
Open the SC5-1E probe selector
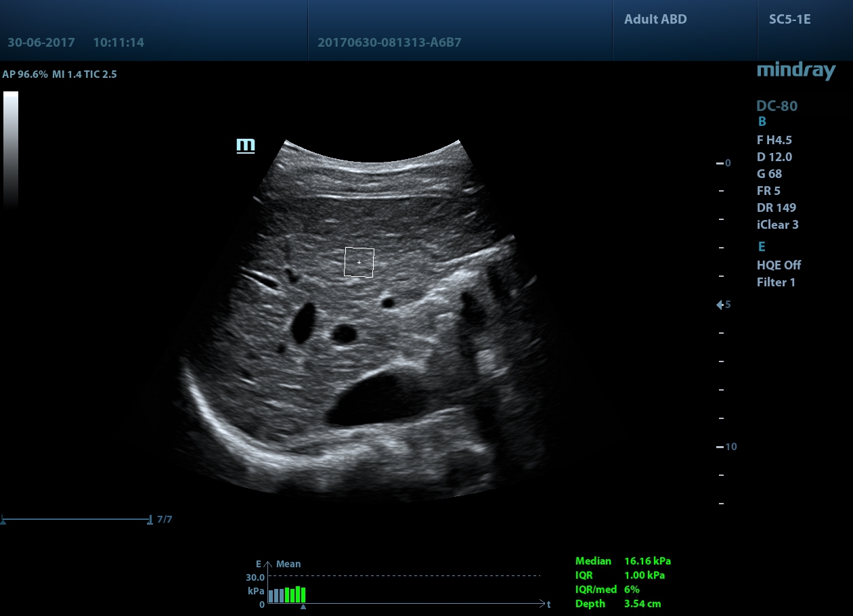click(x=789, y=19)
